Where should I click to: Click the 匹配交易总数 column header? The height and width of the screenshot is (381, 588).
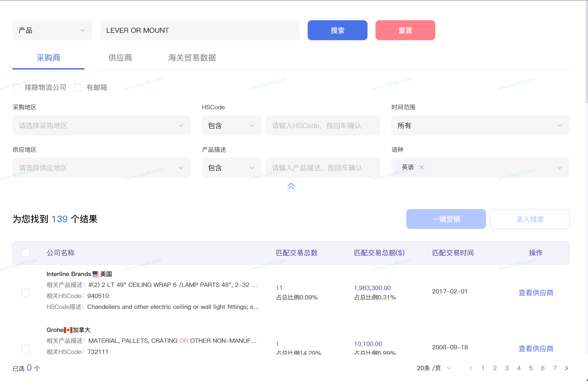point(297,253)
